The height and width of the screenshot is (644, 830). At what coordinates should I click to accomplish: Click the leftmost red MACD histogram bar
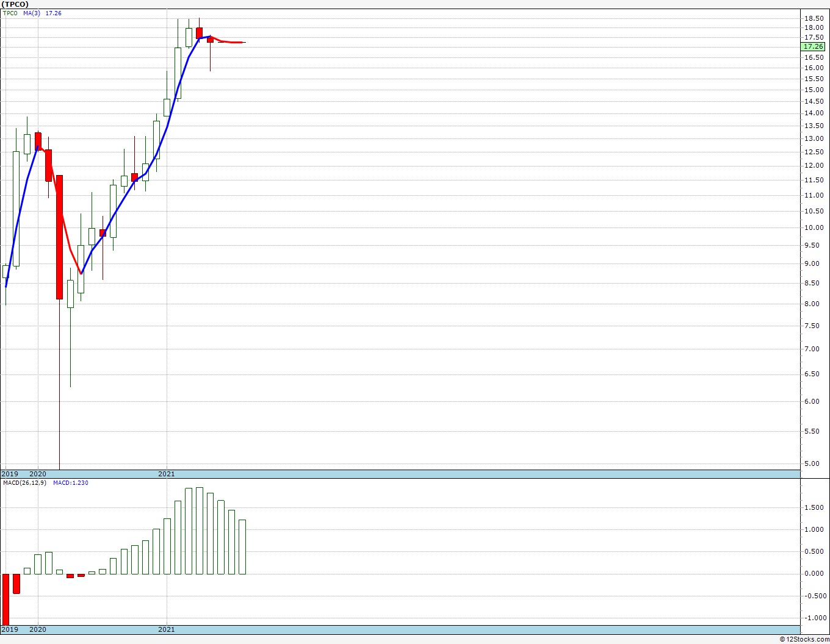tap(5, 599)
